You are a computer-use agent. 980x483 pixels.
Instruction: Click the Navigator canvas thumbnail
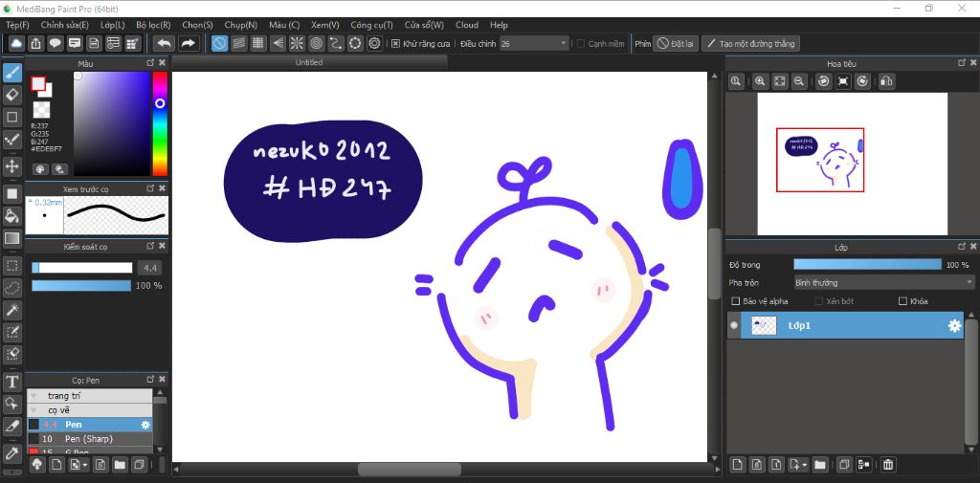click(x=853, y=164)
